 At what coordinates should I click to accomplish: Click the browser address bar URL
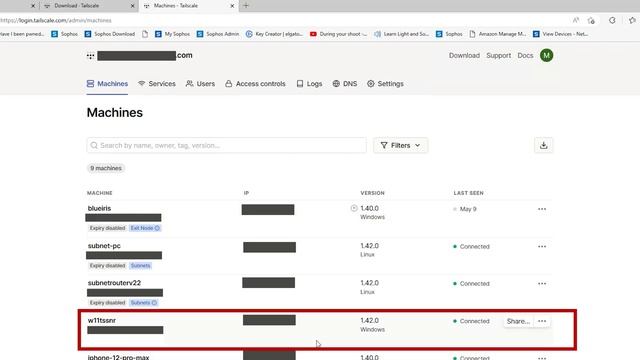point(56,20)
